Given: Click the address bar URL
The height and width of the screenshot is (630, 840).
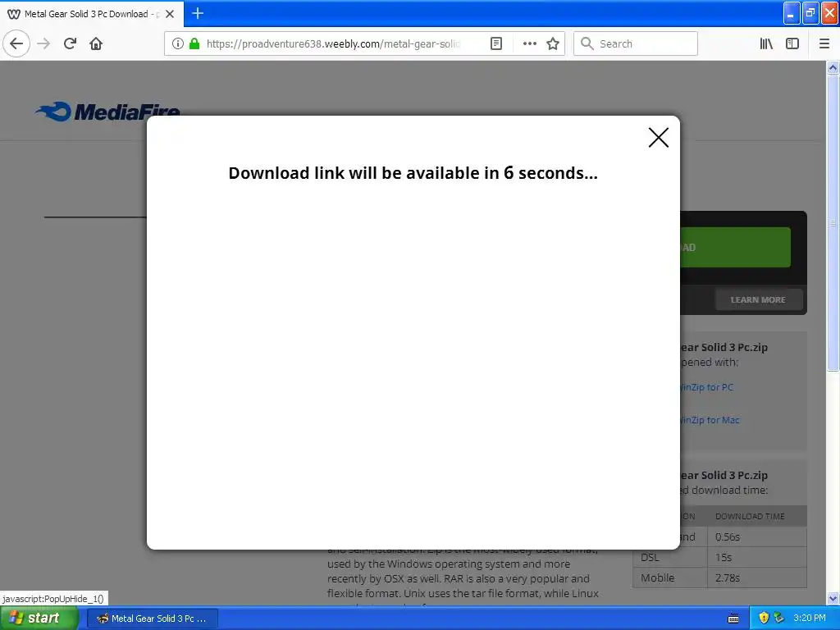Looking at the screenshot, I should click(x=333, y=43).
